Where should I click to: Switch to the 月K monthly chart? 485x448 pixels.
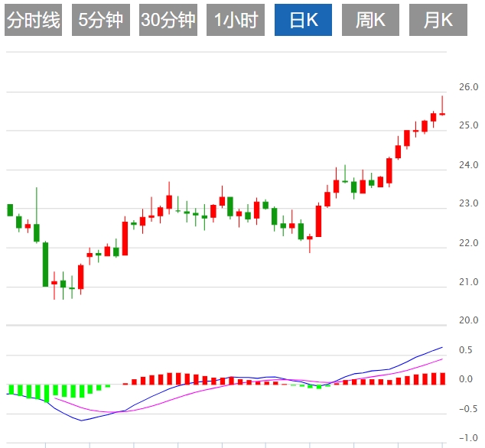438,20
